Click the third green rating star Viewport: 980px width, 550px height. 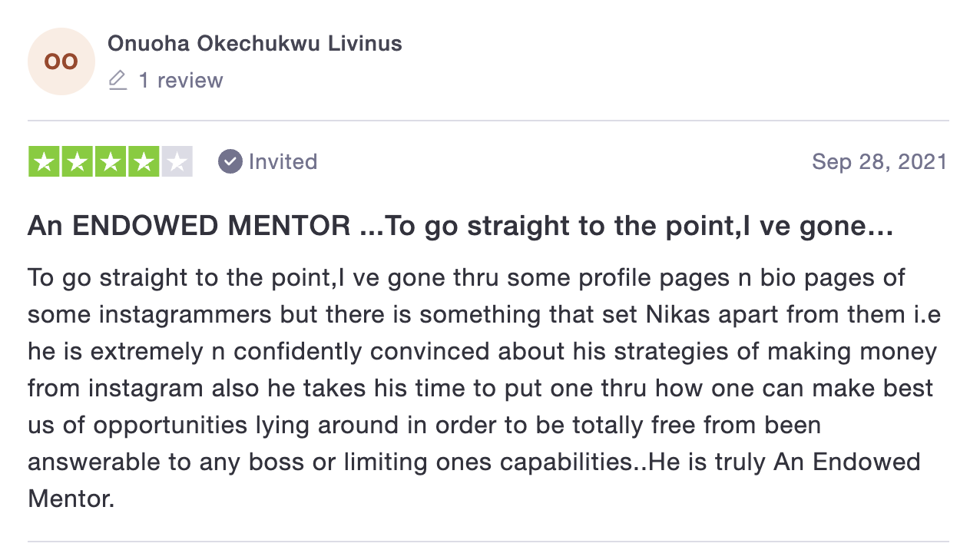click(111, 161)
